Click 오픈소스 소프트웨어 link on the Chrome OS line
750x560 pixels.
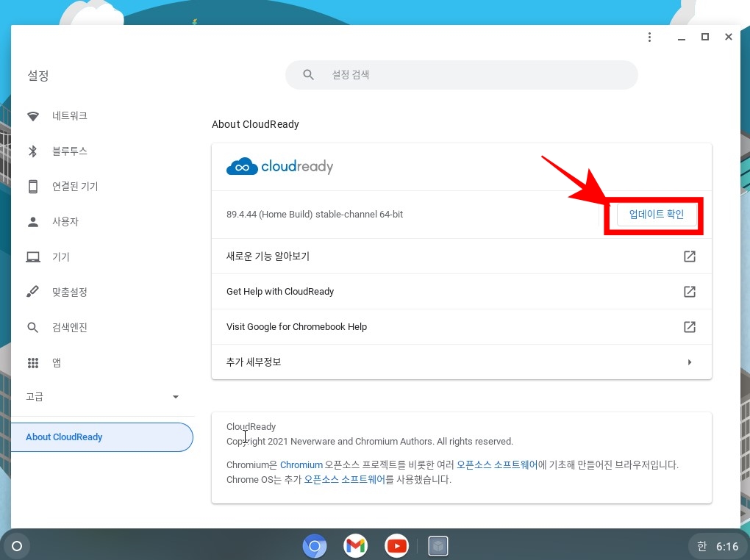(345, 480)
